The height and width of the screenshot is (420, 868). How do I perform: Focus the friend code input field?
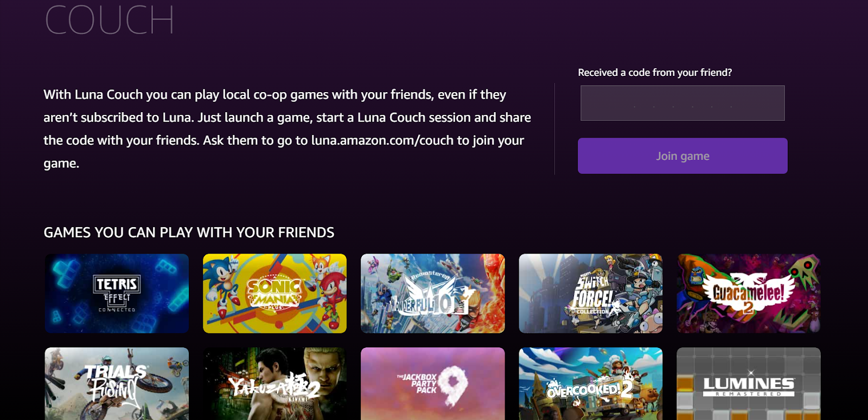[682, 103]
